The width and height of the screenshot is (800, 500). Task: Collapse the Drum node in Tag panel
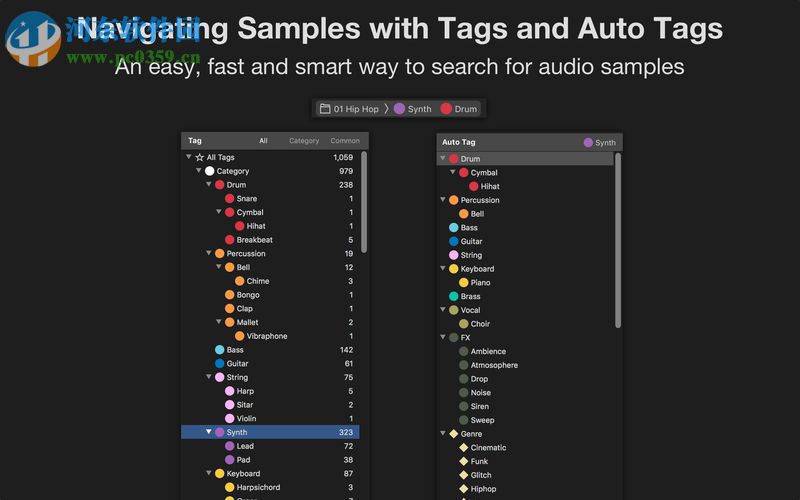pyautogui.click(x=209, y=185)
